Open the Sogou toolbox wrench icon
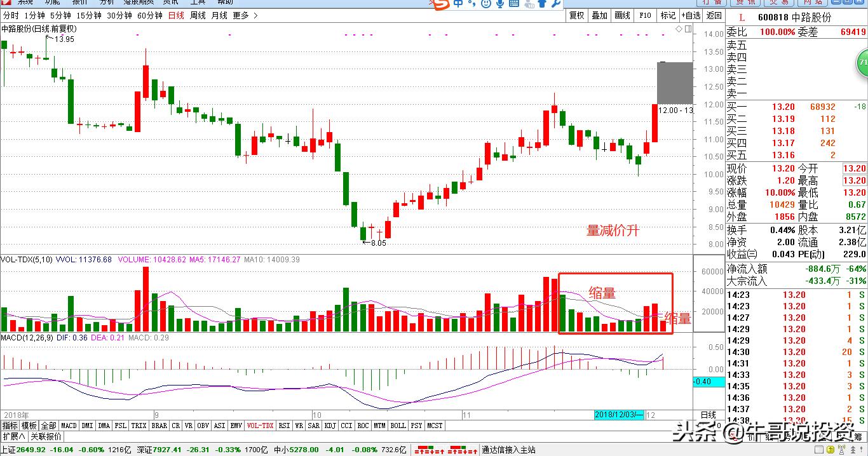Screen dimensions: 868x456 pos(555,4)
